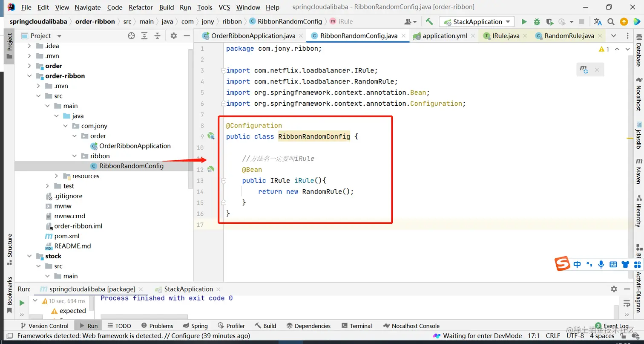This screenshot has height=344, width=644.
Task: Expand all nodes in the Project panel
Action: (145, 36)
